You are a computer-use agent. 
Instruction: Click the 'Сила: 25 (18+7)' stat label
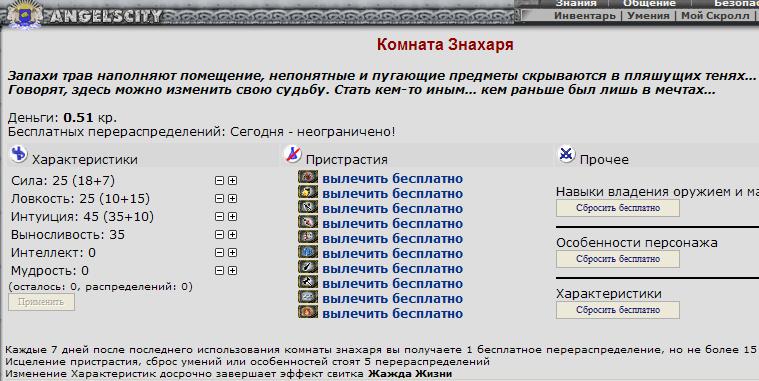[63, 181]
